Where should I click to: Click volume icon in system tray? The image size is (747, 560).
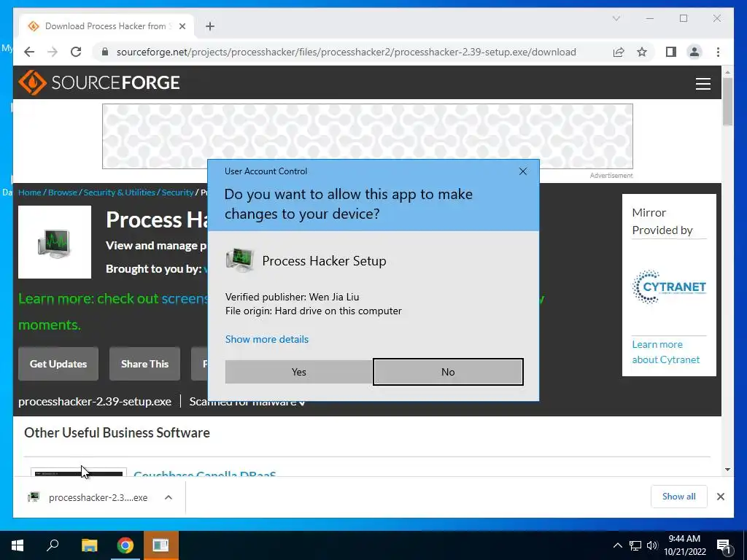(x=652, y=545)
